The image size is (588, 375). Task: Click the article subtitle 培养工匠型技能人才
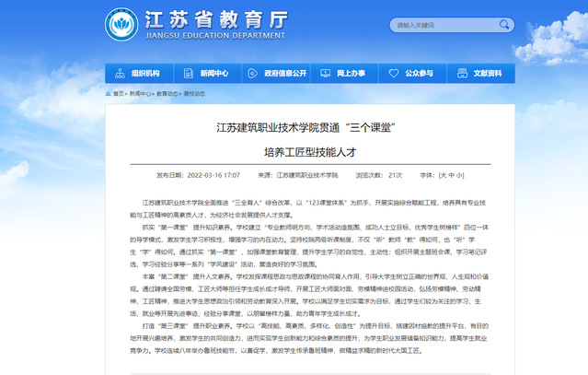[x=294, y=150]
